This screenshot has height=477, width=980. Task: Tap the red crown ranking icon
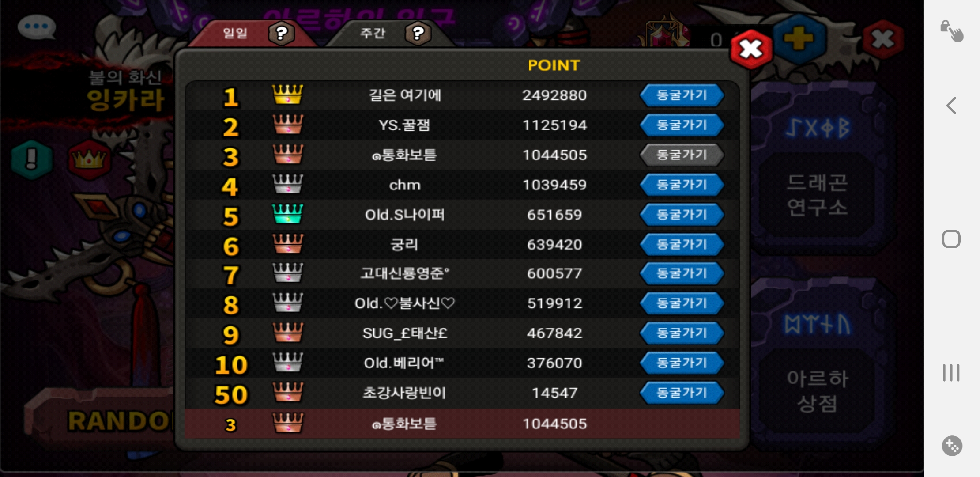[90, 159]
